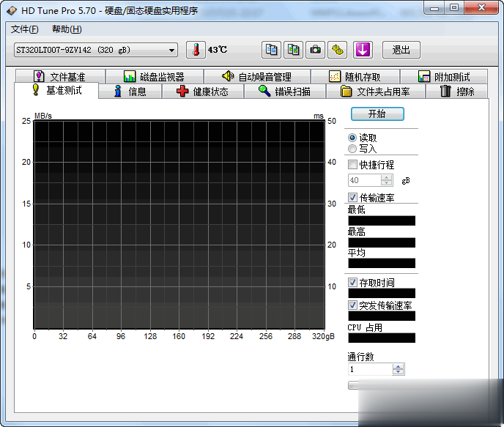Click the 开始 start button

pyautogui.click(x=377, y=114)
